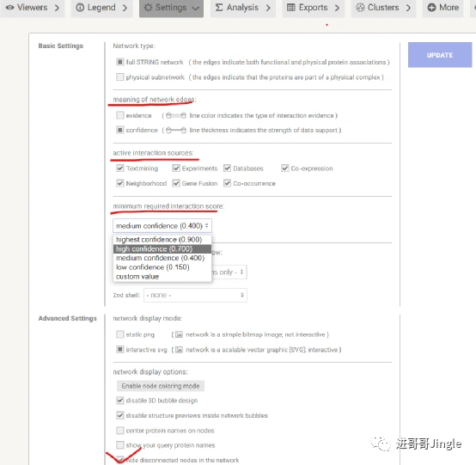Choose high confidence (0.700) option
This screenshot has height=465, width=476.
[x=162, y=248]
